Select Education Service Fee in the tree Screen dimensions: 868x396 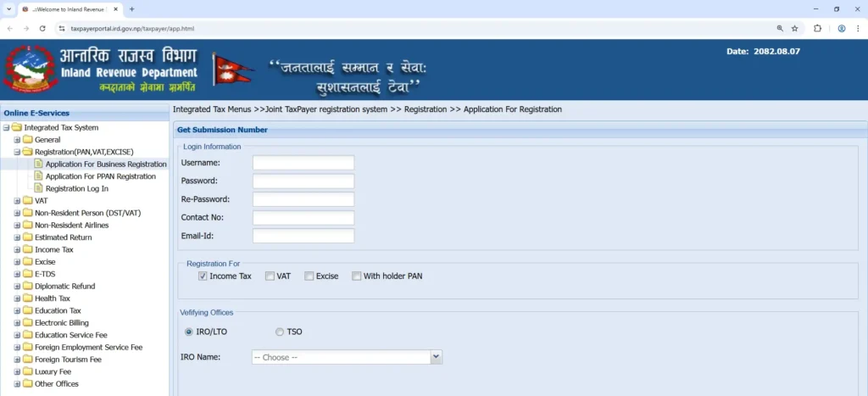(71, 335)
